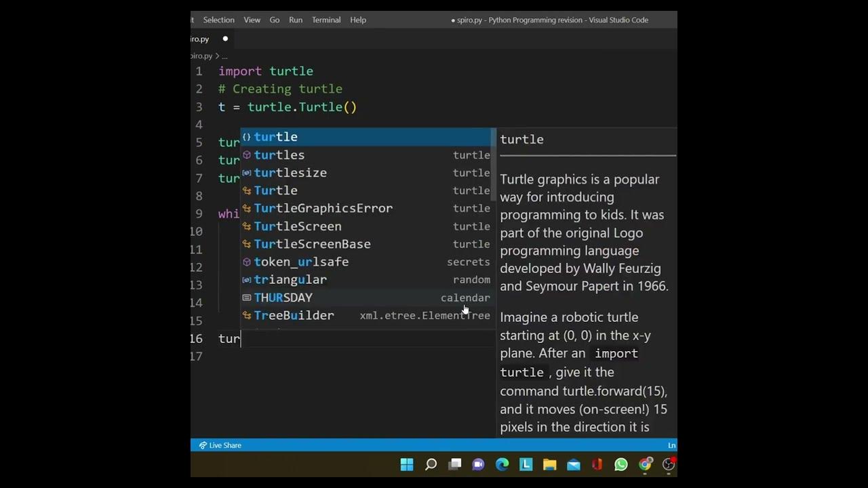Choose 'turtles' autocomplete suggestion
The image size is (868, 488).
(x=368, y=155)
